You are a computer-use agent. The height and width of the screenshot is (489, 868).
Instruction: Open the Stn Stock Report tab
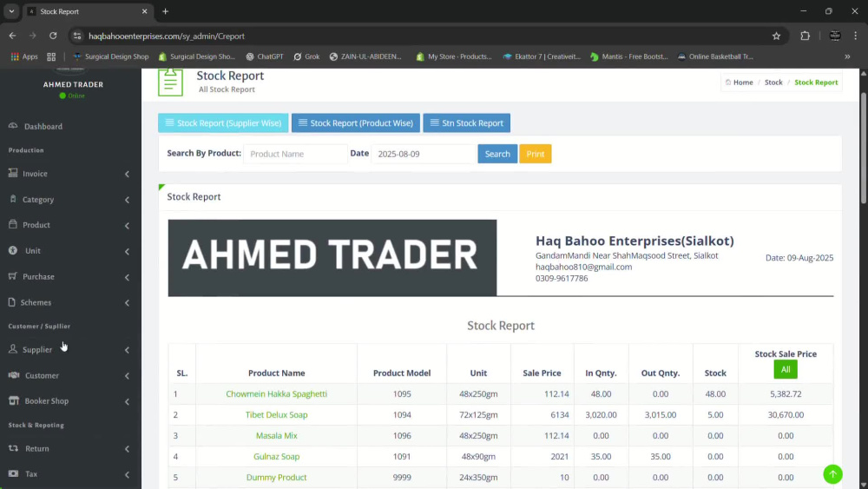(x=467, y=123)
